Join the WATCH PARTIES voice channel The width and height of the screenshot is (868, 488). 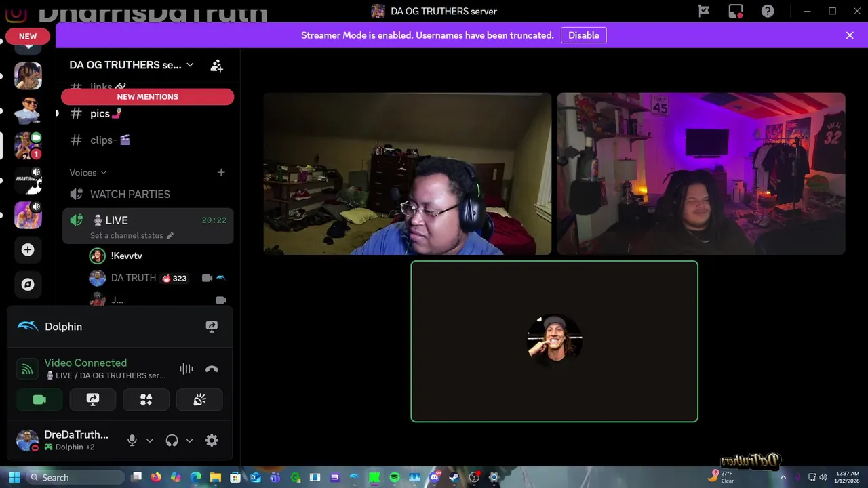[148, 195]
